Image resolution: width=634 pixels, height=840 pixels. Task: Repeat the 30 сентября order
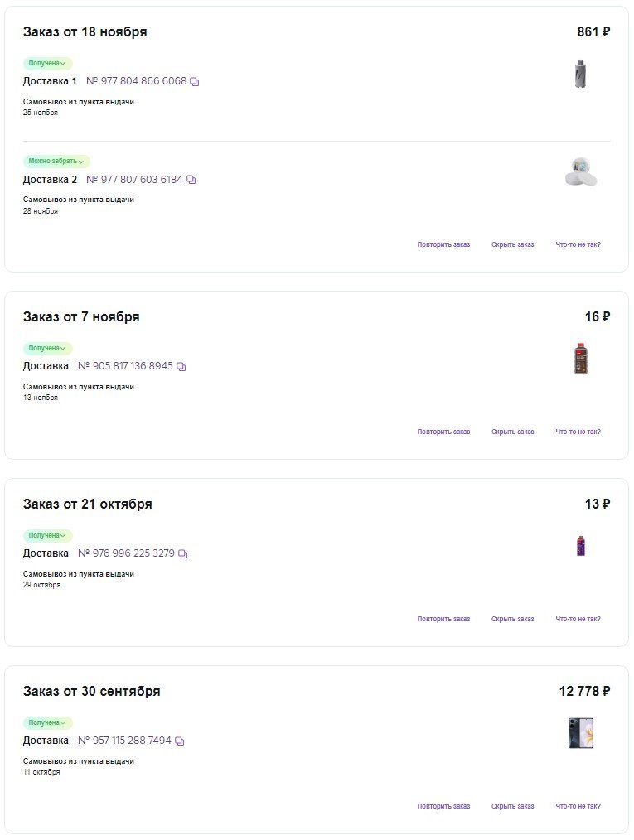point(443,807)
